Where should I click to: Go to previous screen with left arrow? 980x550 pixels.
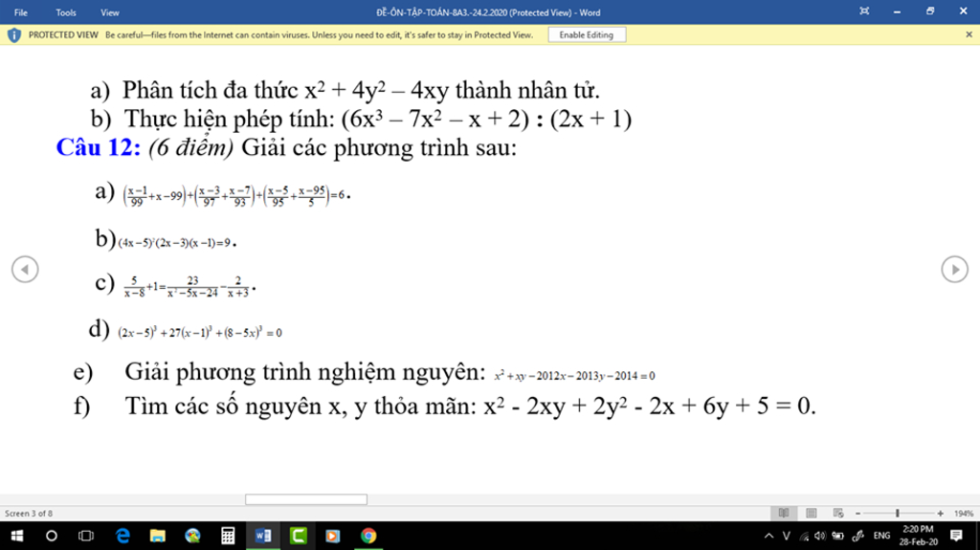tap(25, 270)
